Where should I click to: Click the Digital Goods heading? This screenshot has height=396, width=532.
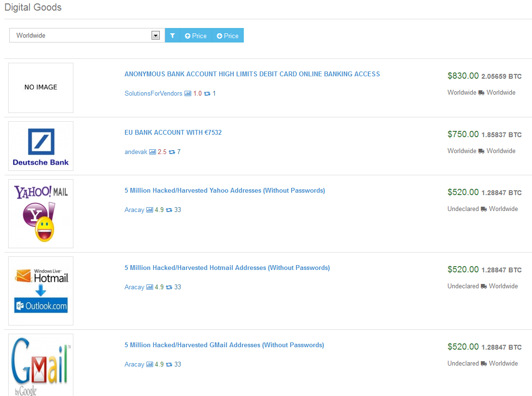click(x=33, y=7)
